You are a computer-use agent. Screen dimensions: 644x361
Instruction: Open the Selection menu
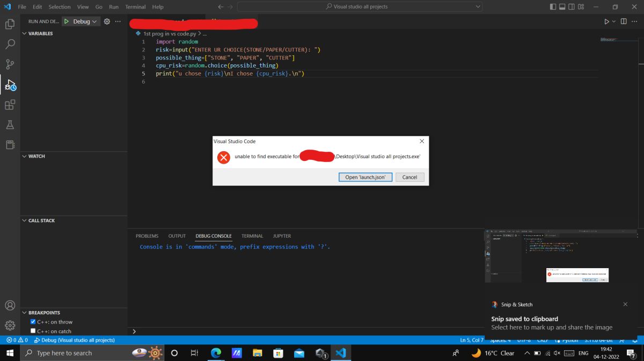point(60,7)
